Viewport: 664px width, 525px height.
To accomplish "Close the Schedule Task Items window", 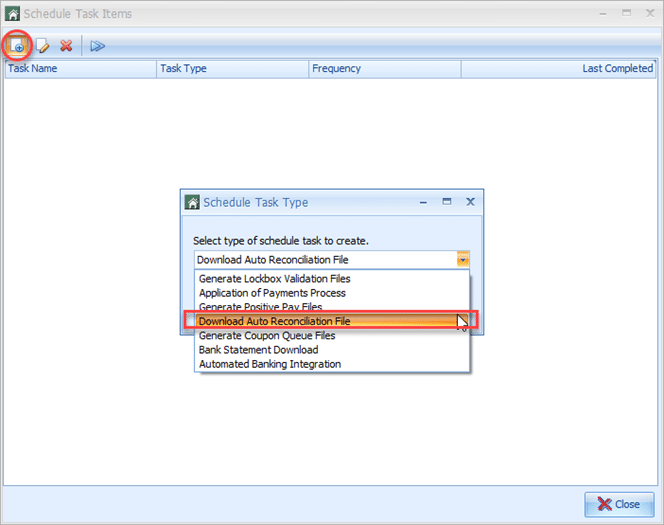I will point(650,13).
